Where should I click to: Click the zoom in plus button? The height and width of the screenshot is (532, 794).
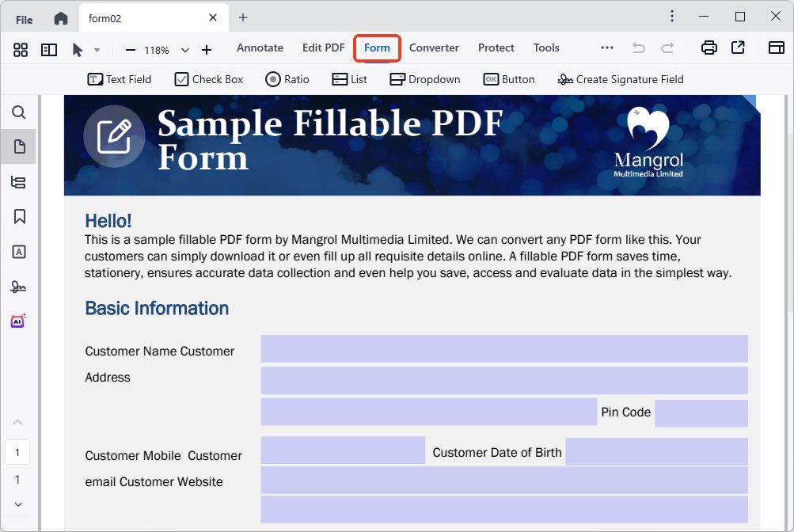coord(207,50)
